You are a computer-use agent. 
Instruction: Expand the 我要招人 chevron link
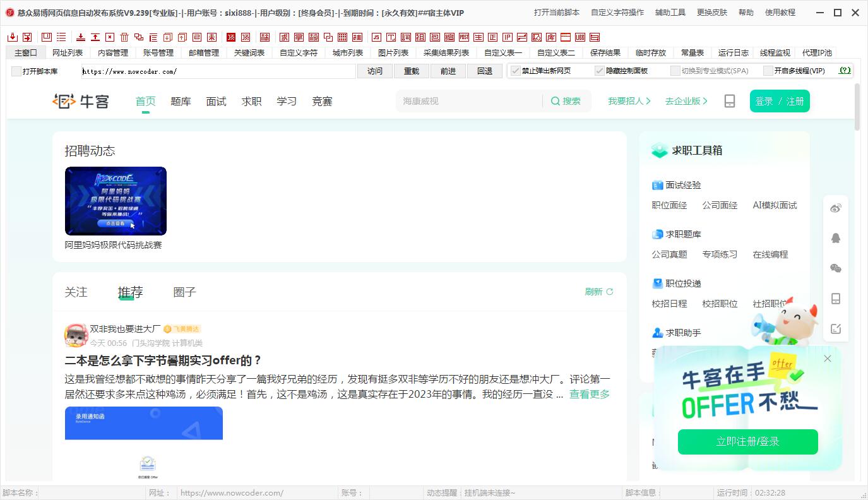pos(629,101)
